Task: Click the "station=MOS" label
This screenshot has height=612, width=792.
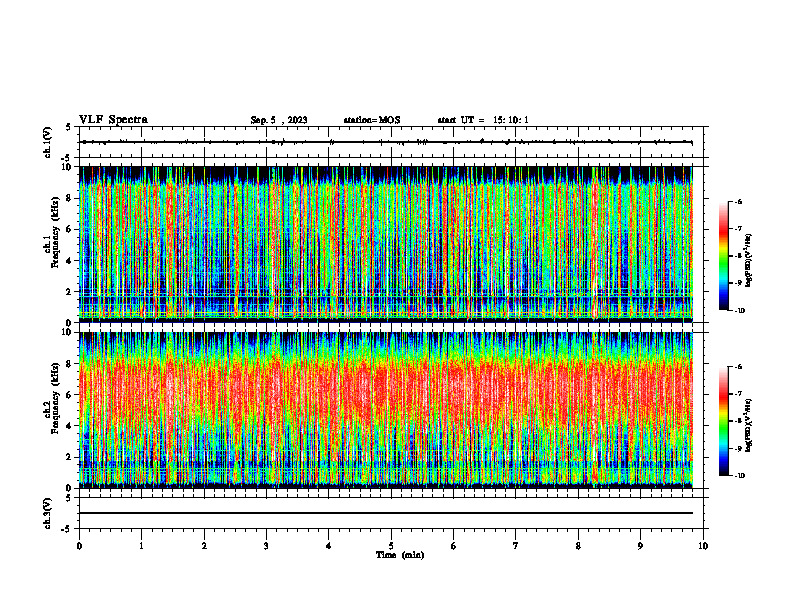Action: (x=372, y=120)
